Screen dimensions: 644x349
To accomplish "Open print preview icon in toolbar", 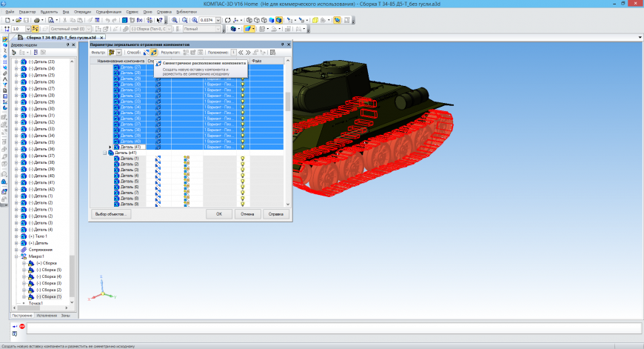I will (51, 20).
